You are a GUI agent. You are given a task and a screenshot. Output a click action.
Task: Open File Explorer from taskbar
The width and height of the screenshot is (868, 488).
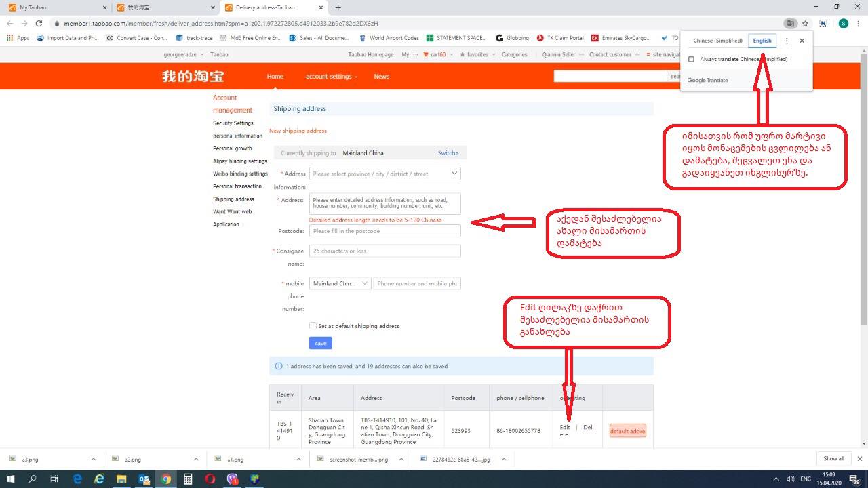[121, 479]
